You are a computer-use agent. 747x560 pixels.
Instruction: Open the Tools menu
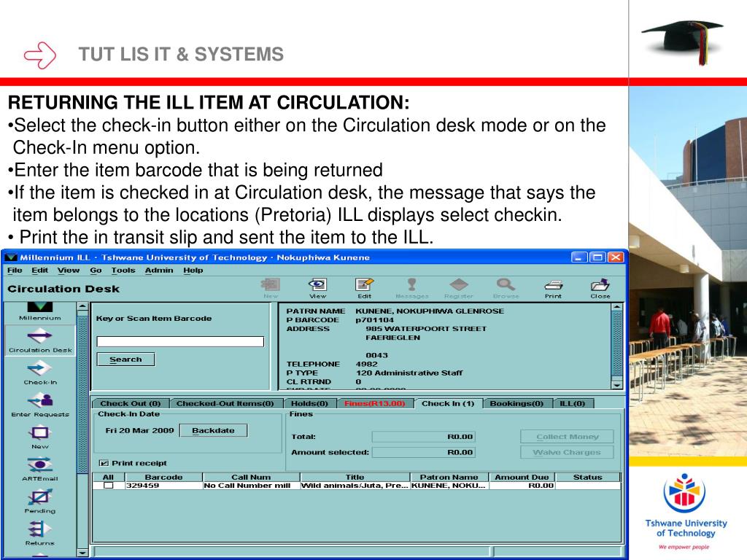tap(123, 270)
